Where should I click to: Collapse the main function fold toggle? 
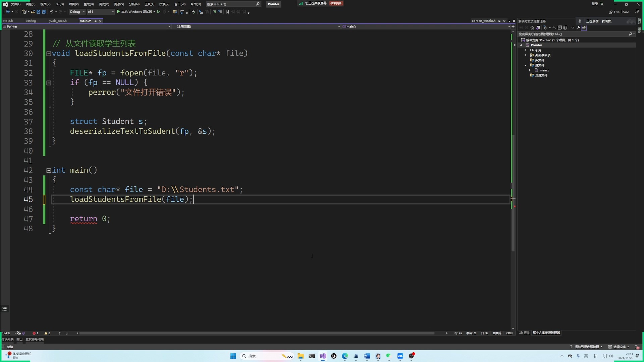point(49,171)
